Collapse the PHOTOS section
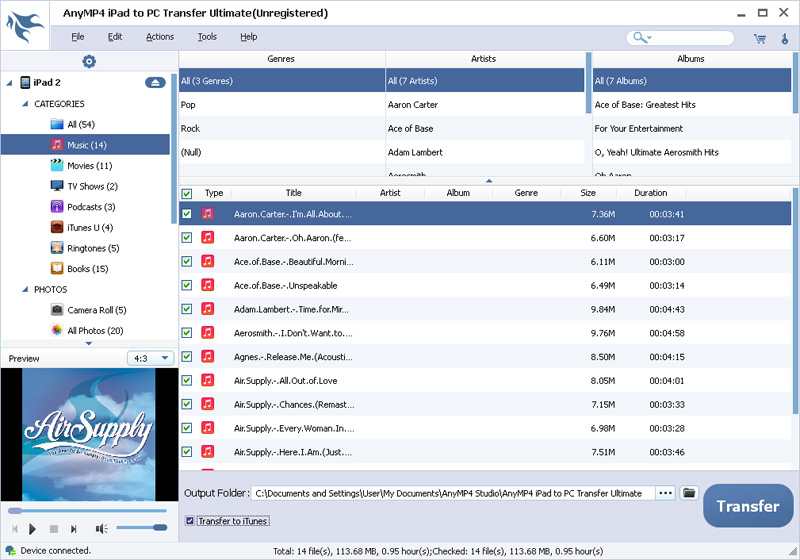This screenshot has height=560, width=800. (x=25, y=289)
